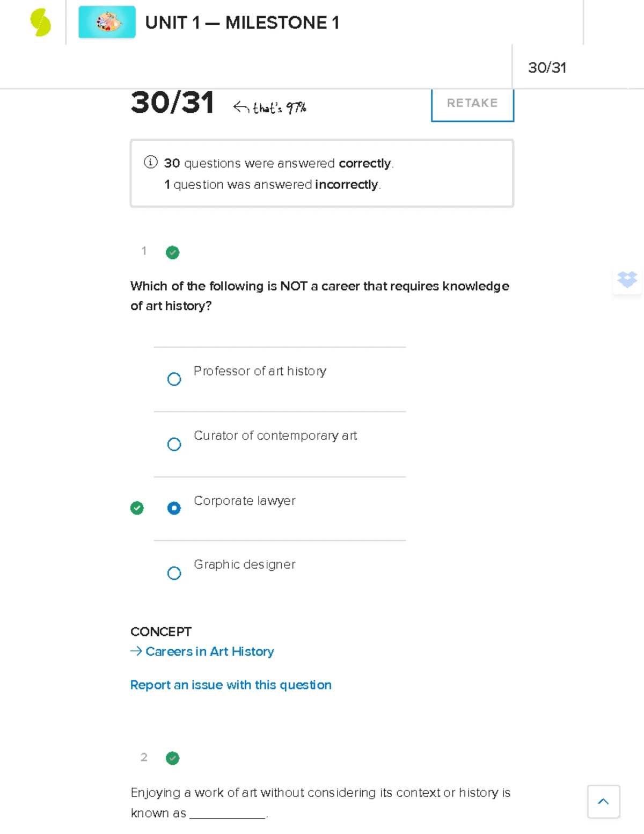Image resolution: width=644 pixels, height=834 pixels.
Task: Click the info circle icon in score summary
Action: coord(150,163)
